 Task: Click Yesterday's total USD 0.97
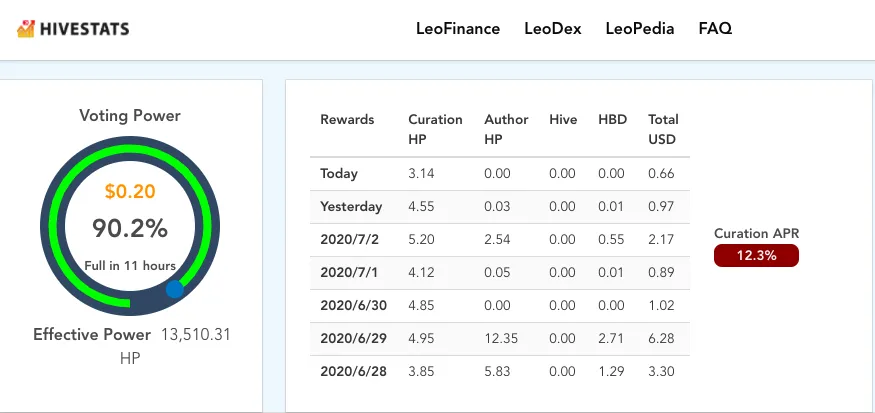pos(661,206)
